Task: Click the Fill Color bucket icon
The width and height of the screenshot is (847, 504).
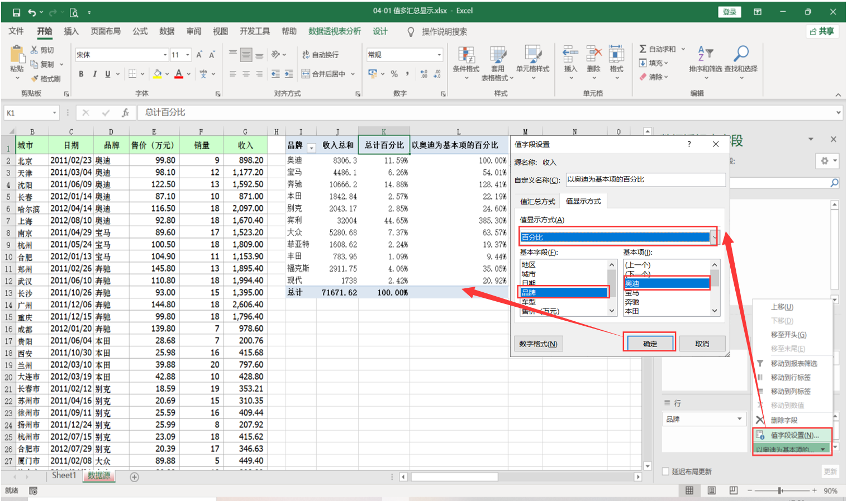Action: click(x=158, y=74)
